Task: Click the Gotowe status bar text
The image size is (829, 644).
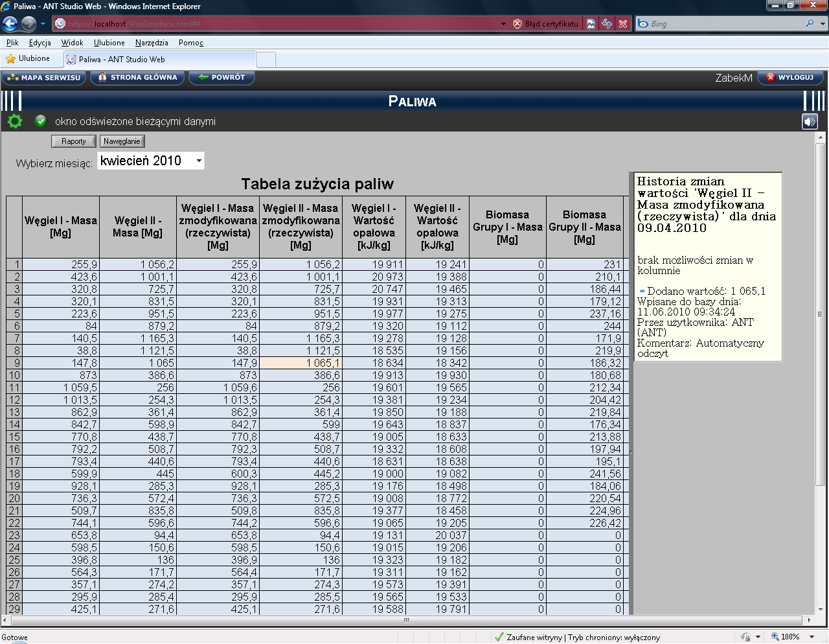Action: (15, 638)
